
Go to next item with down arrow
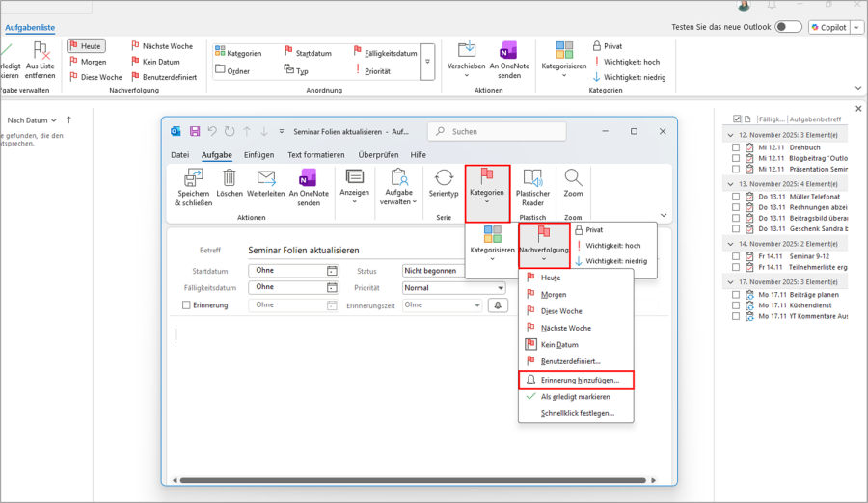pos(264,131)
